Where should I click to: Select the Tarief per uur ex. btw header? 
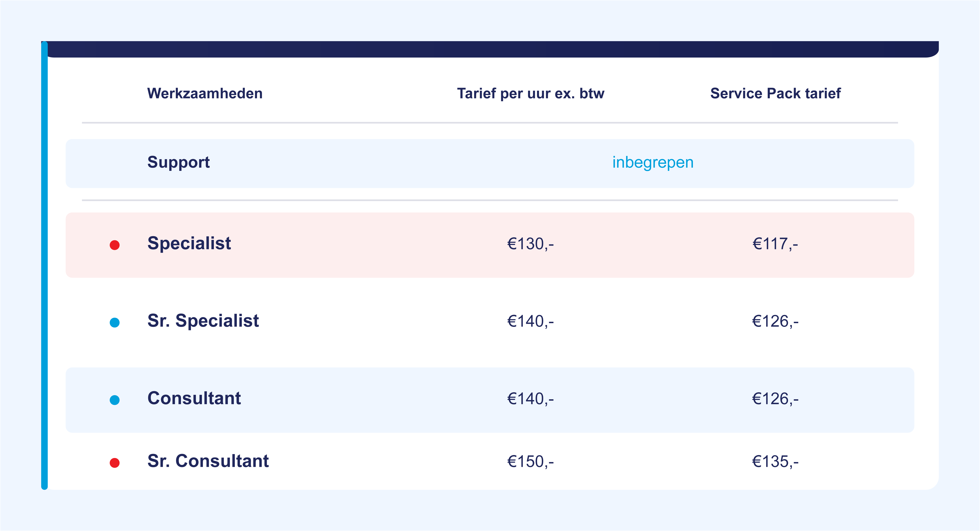(x=530, y=94)
